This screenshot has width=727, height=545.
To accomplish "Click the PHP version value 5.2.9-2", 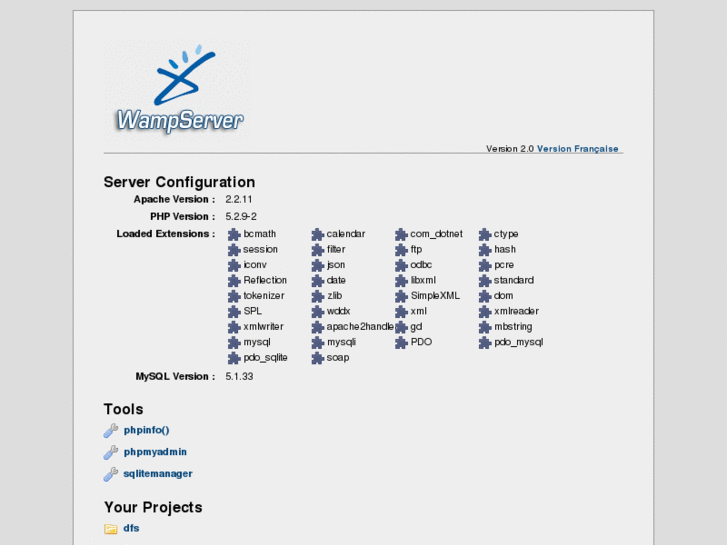I will point(241,217).
